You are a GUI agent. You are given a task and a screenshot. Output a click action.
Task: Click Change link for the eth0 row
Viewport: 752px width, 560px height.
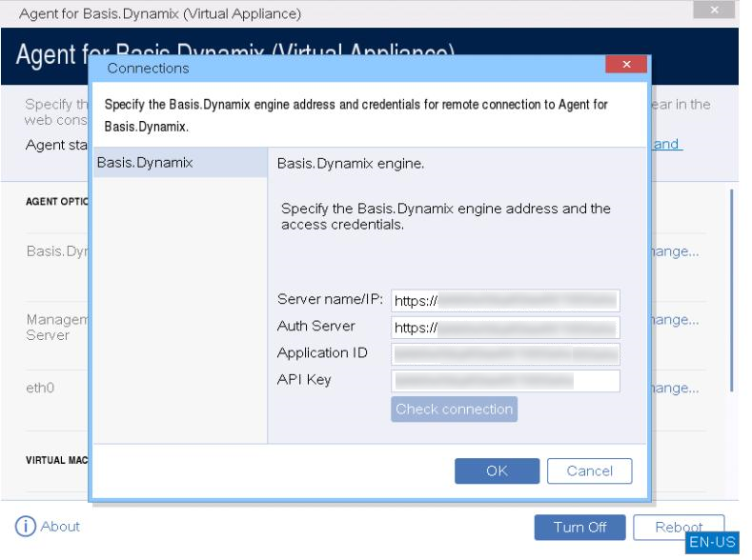point(675,388)
